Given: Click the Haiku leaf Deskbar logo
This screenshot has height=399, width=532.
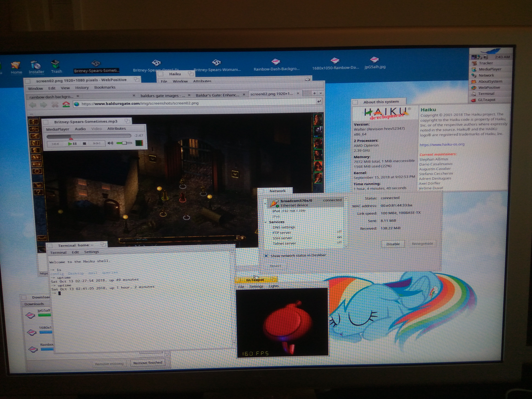Looking at the screenshot, I should click(x=491, y=51).
